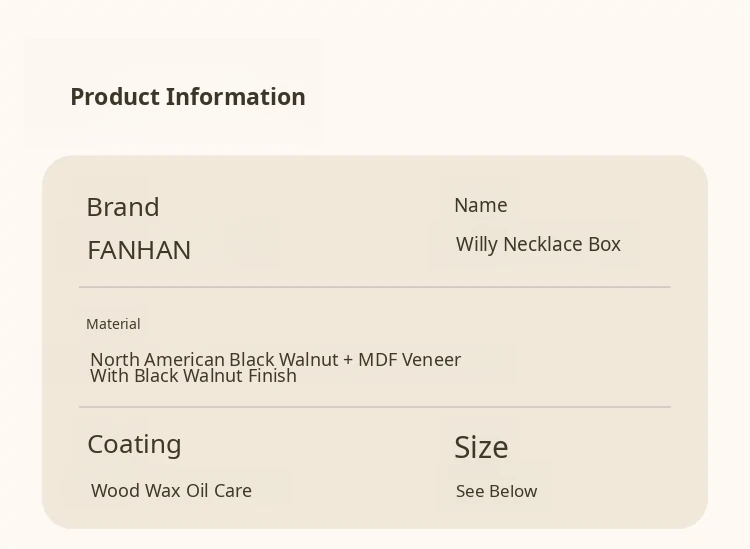Click the Material field label
The image size is (750, 549).
pos(113,324)
